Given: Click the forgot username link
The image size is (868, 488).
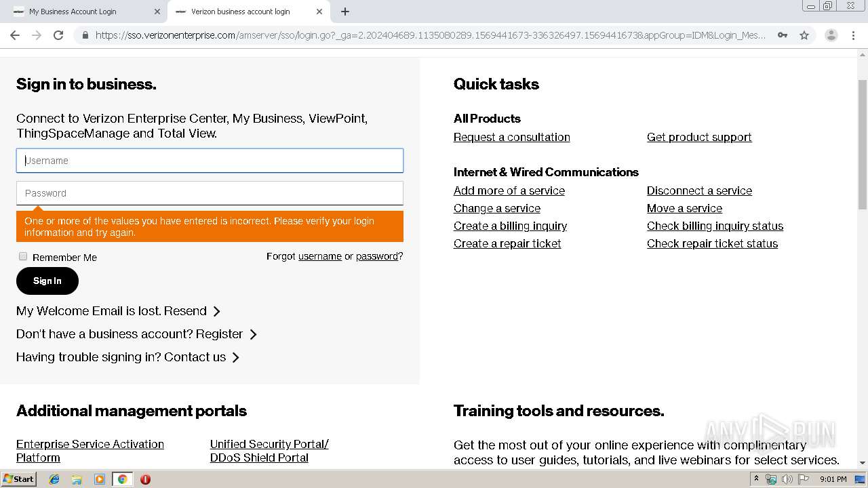Looking at the screenshot, I should pyautogui.click(x=320, y=256).
